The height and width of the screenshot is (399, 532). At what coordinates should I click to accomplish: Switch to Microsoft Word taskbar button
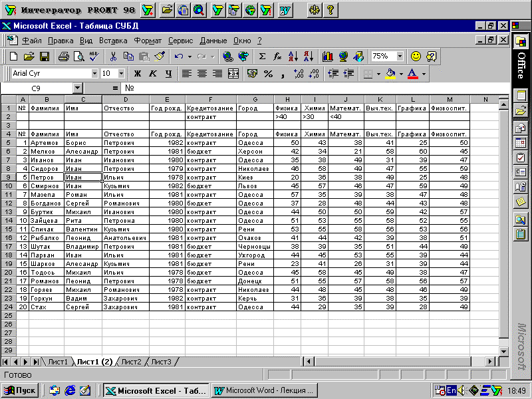(265, 390)
